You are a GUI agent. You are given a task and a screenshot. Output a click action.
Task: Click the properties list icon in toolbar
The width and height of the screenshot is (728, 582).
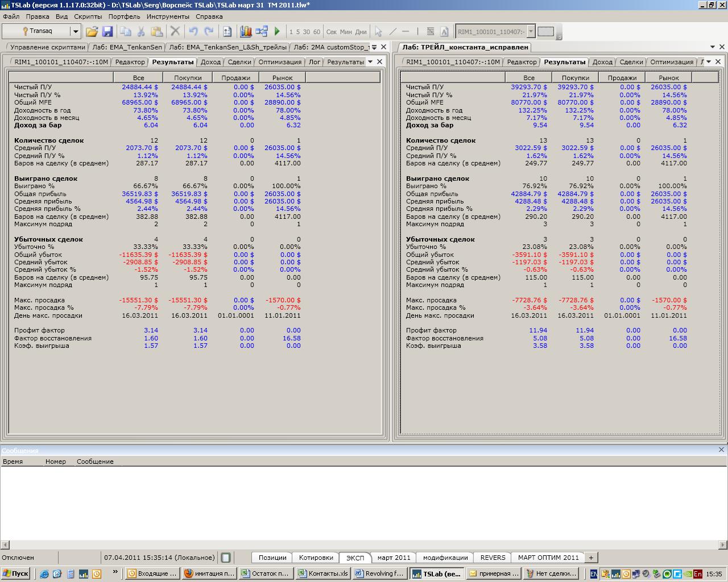227,32
